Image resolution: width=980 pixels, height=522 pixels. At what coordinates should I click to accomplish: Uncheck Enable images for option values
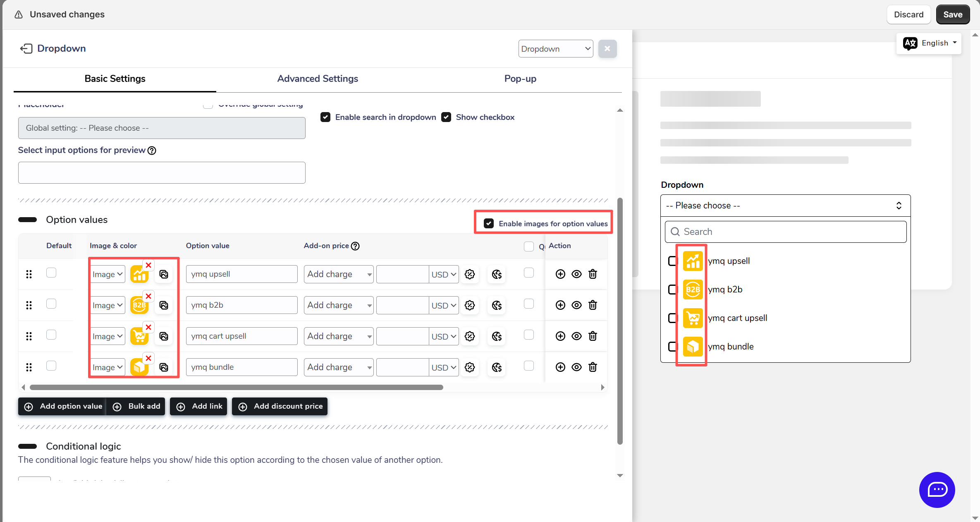(x=489, y=223)
